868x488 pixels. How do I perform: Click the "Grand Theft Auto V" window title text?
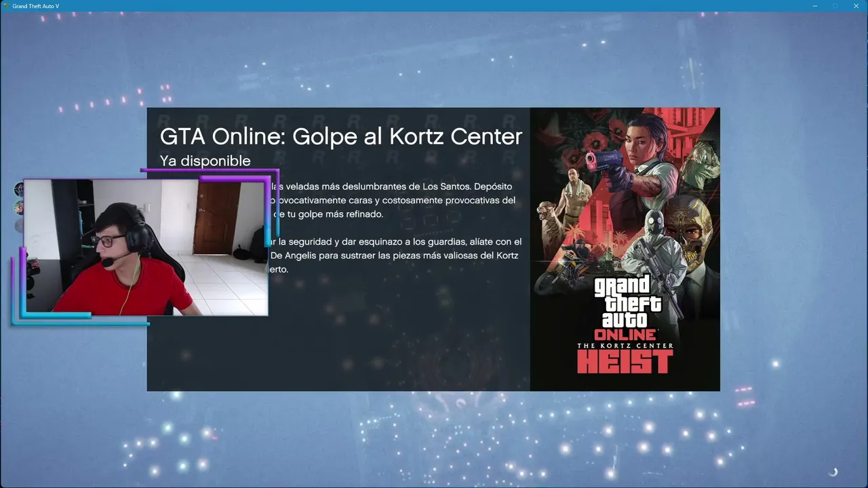[35, 6]
